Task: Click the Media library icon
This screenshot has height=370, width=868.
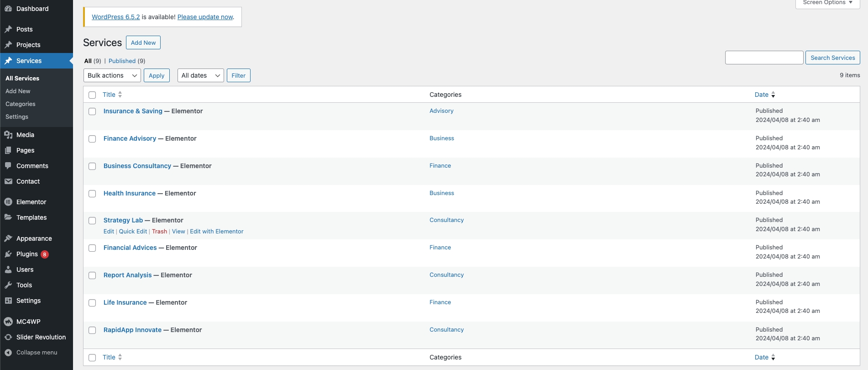Action: pyautogui.click(x=8, y=135)
